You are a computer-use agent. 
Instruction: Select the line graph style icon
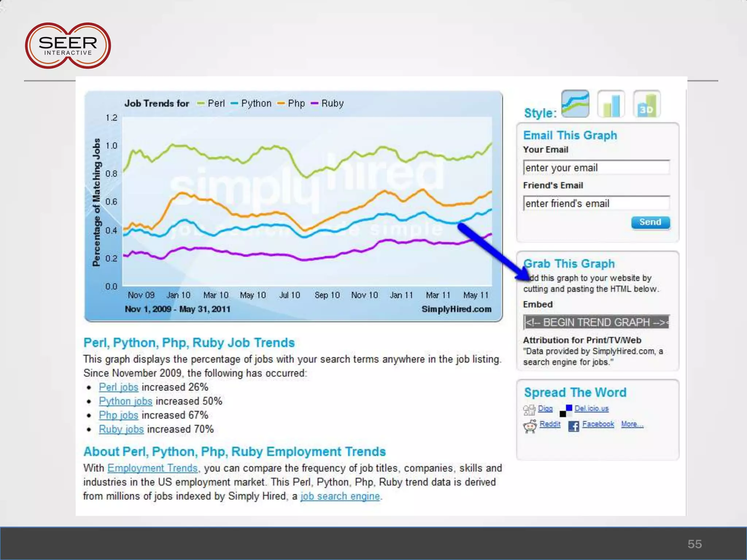click(575, 104)
